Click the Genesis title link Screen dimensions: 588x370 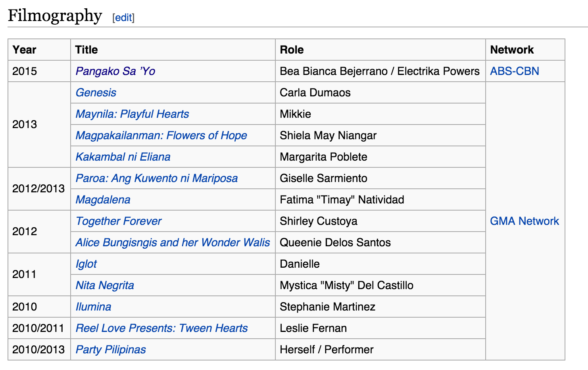point(96,93)
